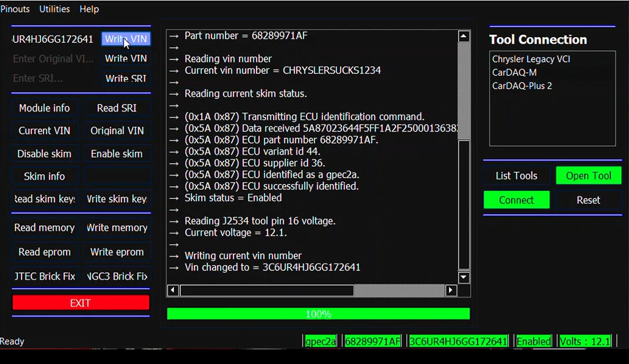Click the horizontal scrollbar left arrow
Image resolution: width=629 pixels, height=364 pixels.
click(x=172, y=290)
